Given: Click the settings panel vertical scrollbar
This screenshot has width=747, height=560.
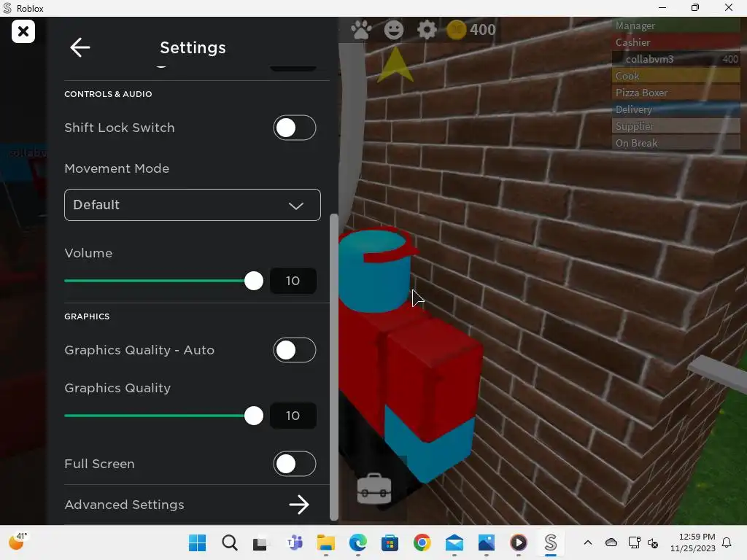Looking at the screenshot, I should [x=334, y=367].
